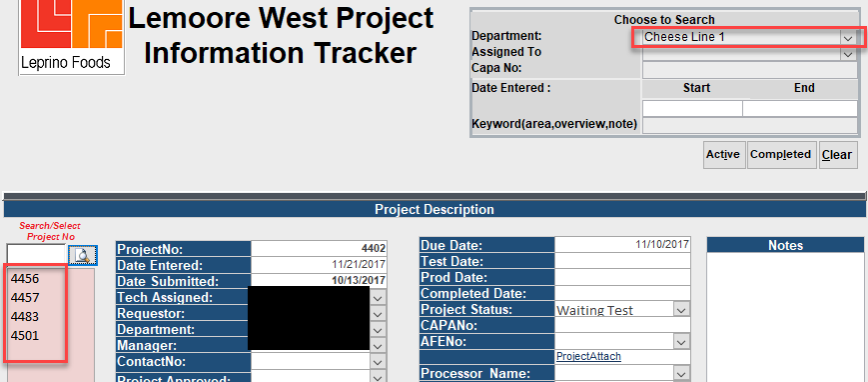Select project 4501 in the list
Screen dimensions: 868x382
click(x=25, y=335)
